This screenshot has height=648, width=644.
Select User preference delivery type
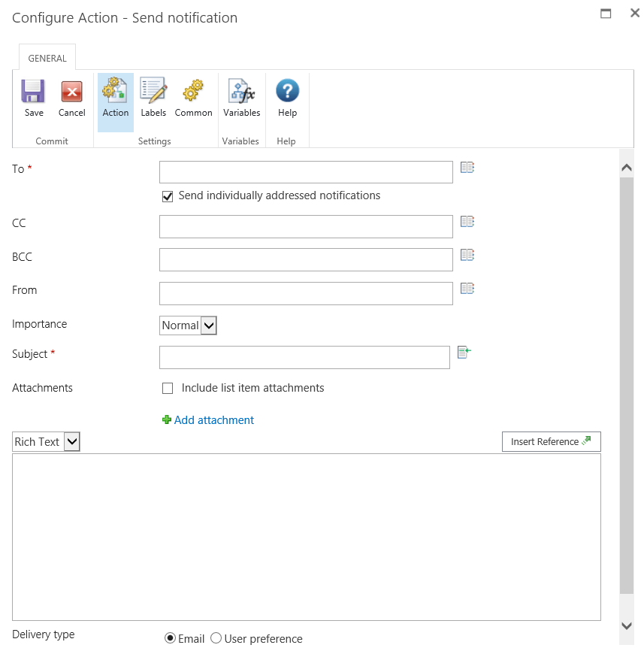(216, 638)
